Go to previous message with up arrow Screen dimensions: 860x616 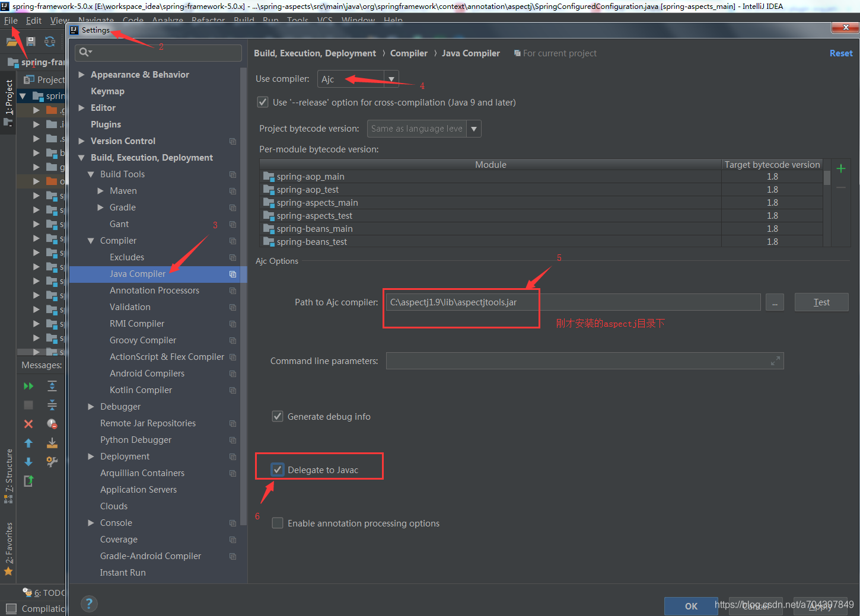coord(28,443)
